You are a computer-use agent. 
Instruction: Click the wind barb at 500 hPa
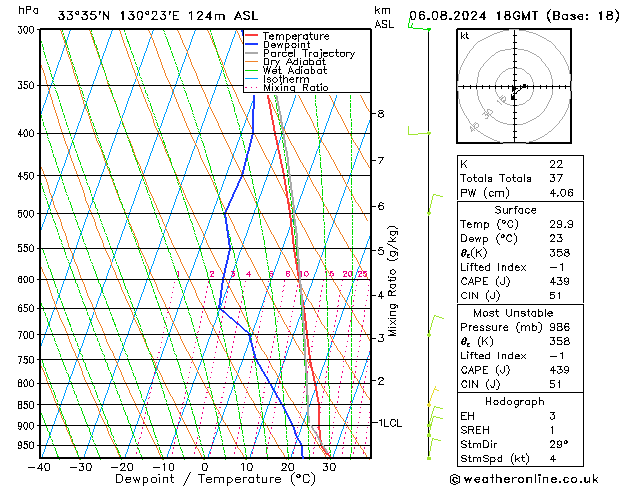click(x=435, y=204)
